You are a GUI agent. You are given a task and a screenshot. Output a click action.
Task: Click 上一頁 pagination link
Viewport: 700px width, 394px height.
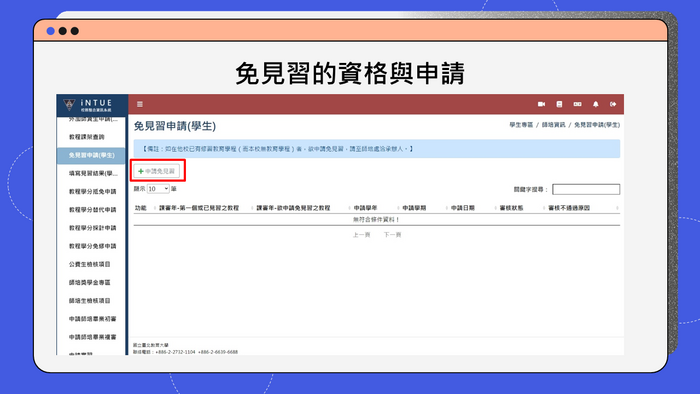[x=361, y=235]
